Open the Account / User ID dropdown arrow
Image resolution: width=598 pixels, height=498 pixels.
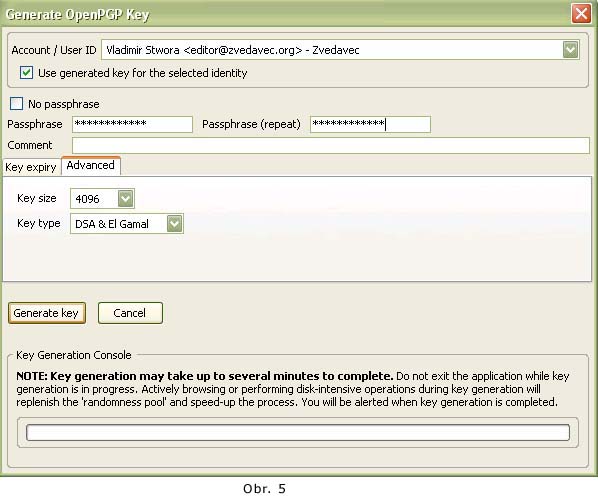coord(570,50)
